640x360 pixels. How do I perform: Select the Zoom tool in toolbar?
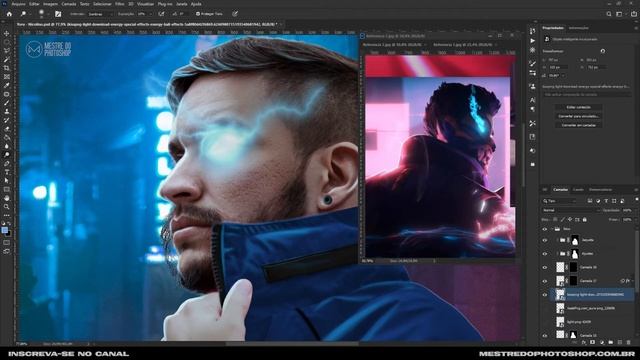[x=7, y=207]
